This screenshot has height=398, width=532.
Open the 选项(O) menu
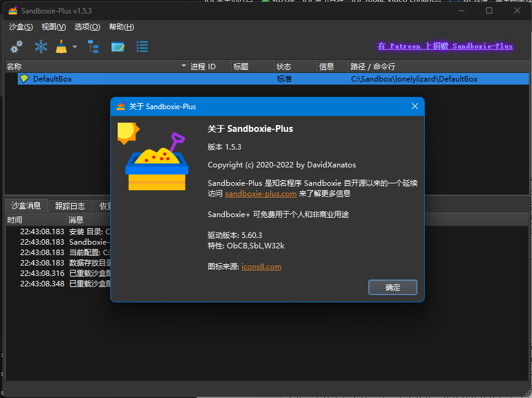click(87, 27)
